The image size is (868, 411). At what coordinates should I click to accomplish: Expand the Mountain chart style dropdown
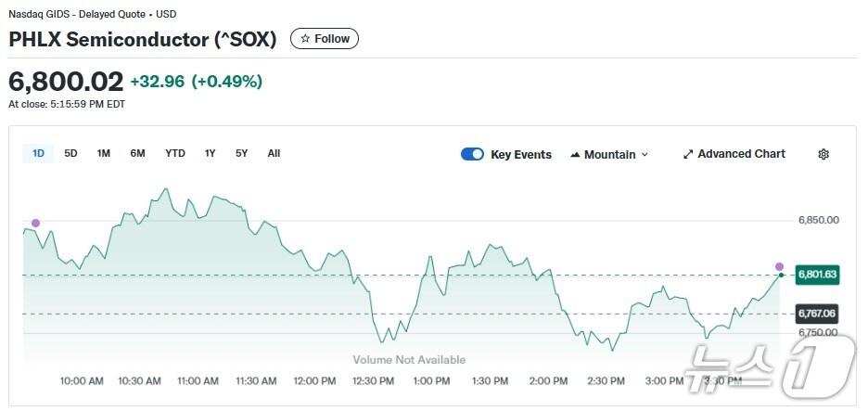645,155
